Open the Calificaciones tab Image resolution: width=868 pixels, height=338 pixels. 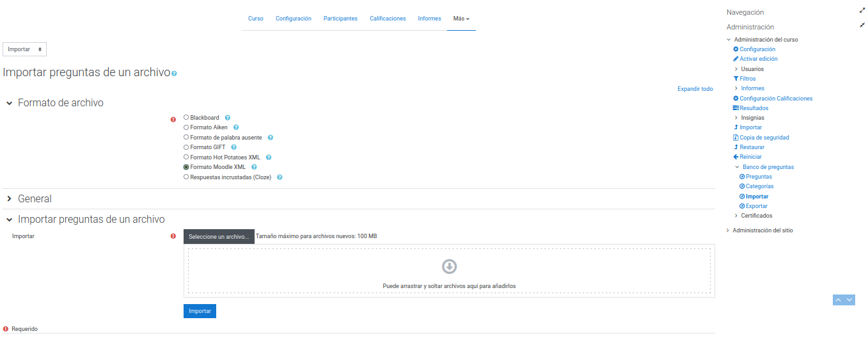pos(388,19)
